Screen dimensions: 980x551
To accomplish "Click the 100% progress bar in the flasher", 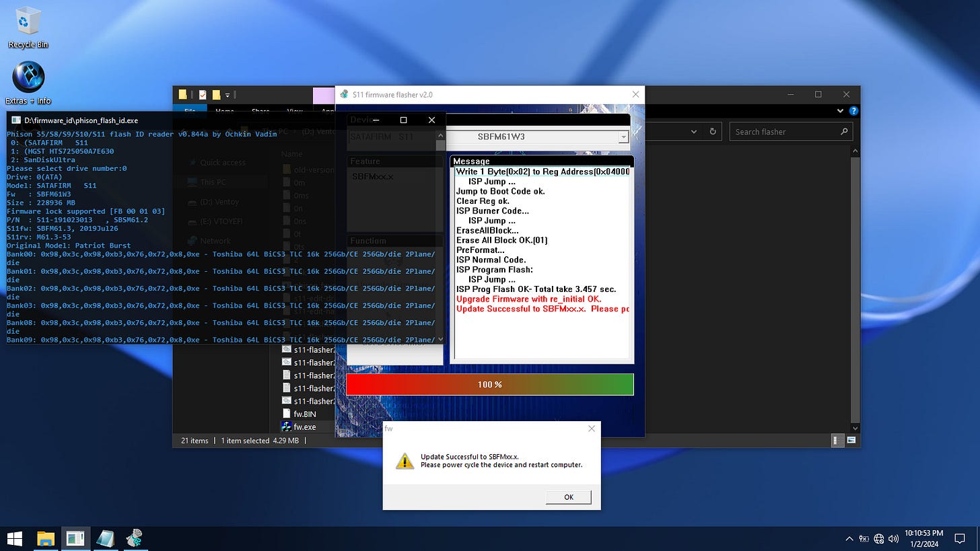I will 489,384.
